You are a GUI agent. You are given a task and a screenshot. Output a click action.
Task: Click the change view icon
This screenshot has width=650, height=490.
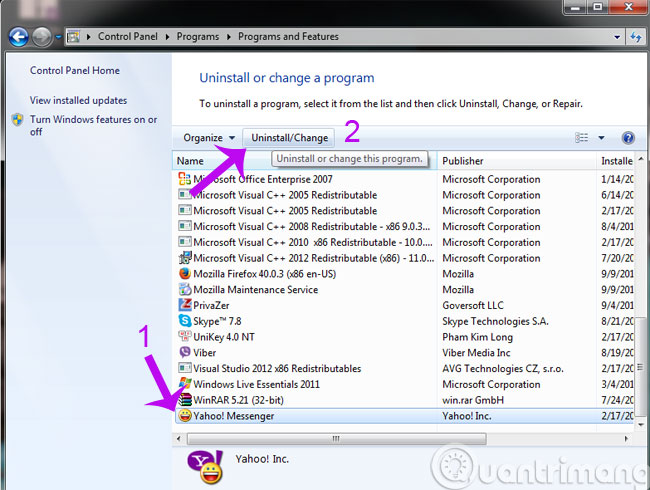[x=581, y=138]
